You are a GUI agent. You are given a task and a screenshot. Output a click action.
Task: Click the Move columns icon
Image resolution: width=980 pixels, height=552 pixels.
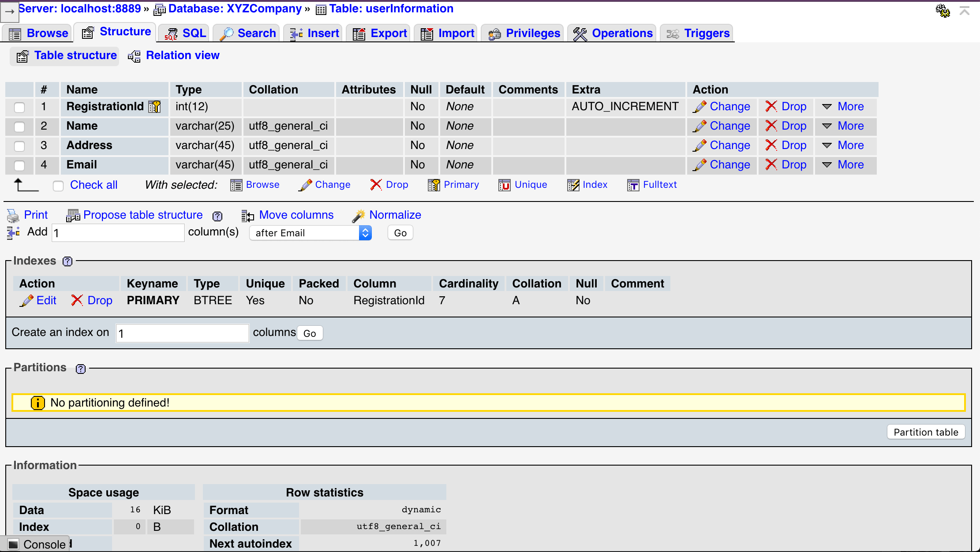click(248, 216)
